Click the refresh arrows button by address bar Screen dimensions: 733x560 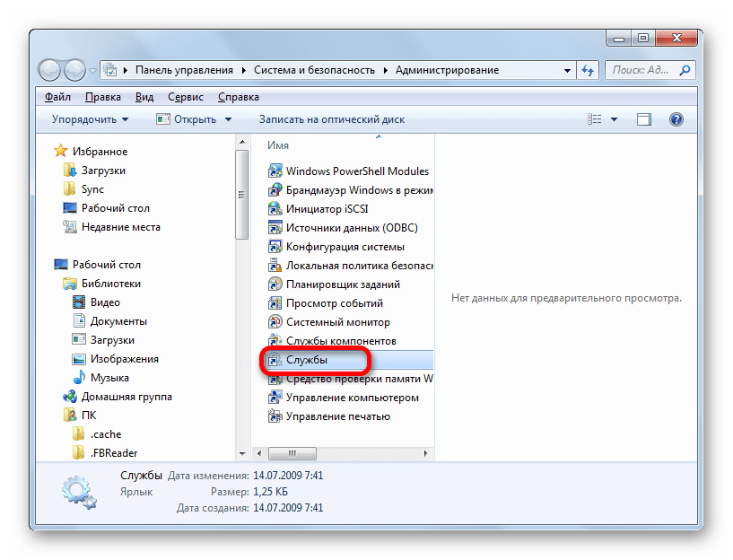click(x=588, y=71)
